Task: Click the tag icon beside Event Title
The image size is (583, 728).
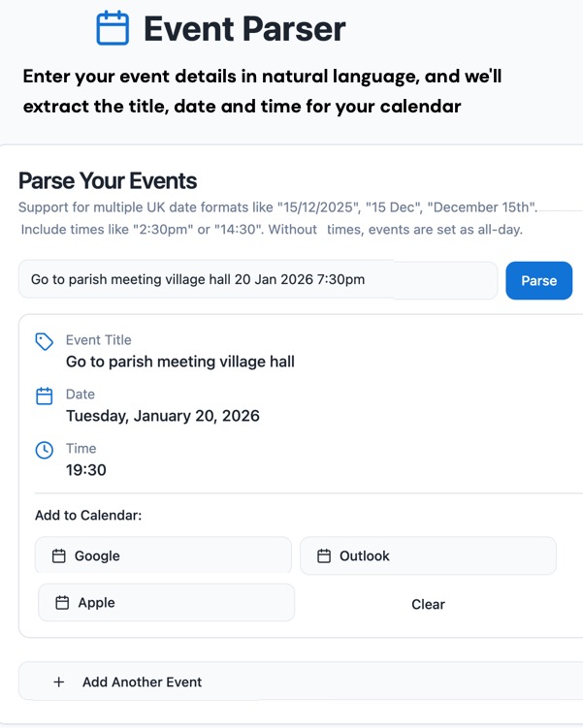Action: coord(44,341)
